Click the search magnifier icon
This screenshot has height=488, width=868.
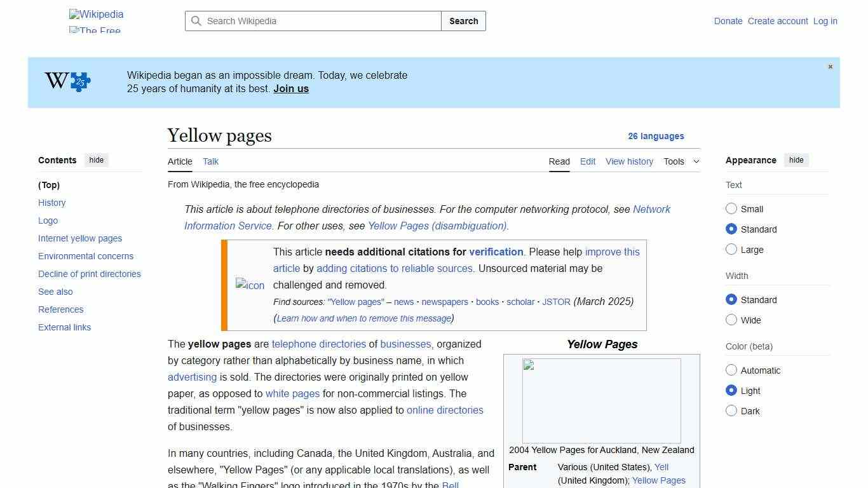point(197,21)
